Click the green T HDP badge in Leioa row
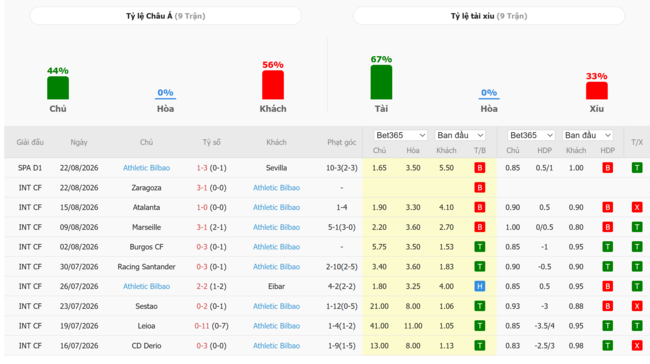The width and height of the screenshot is (650, 364). click(x=608, y=326)
